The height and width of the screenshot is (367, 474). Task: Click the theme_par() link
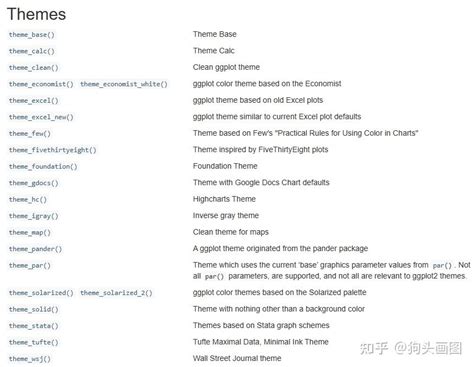click(30, 266)
